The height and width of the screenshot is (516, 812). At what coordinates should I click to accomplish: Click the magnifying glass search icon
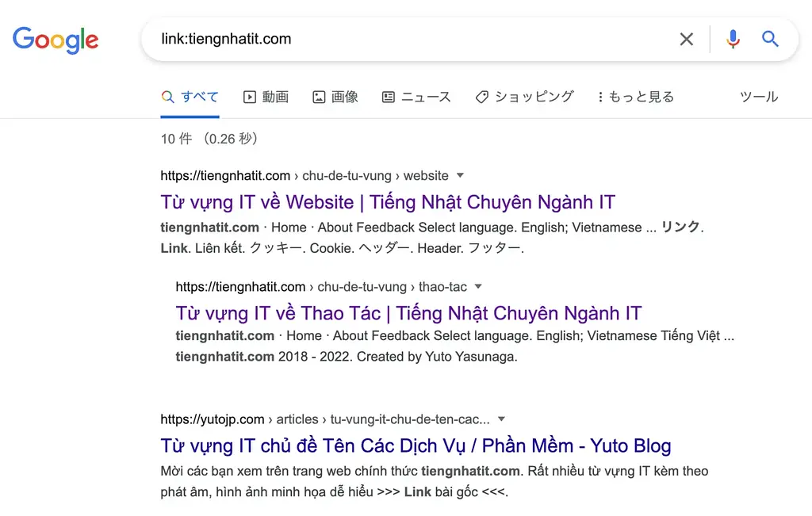770,39
